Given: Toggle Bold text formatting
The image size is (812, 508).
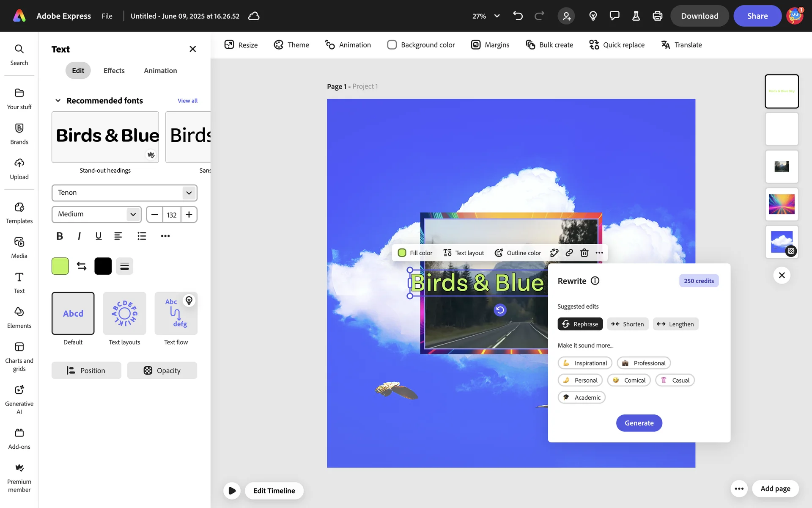Looking at the screenshot, I should [x=60, y=236].
